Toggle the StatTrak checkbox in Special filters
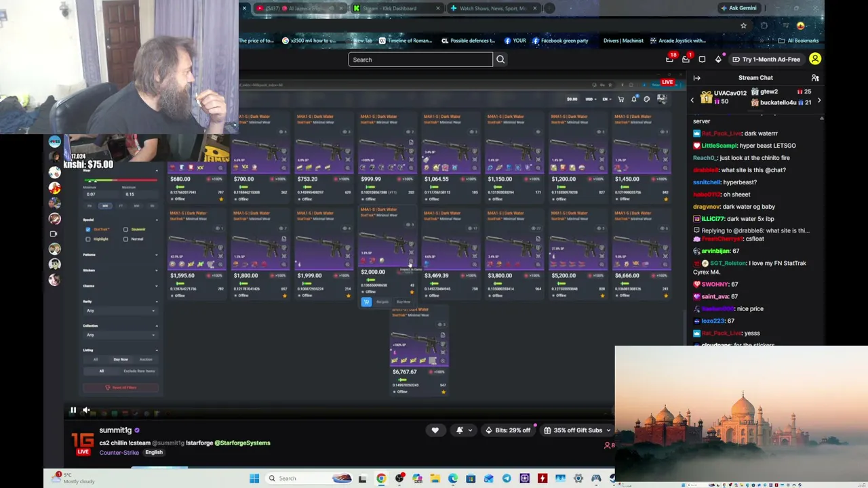The image size is (868, 488). pyautogui.click(x=88, y=230)
